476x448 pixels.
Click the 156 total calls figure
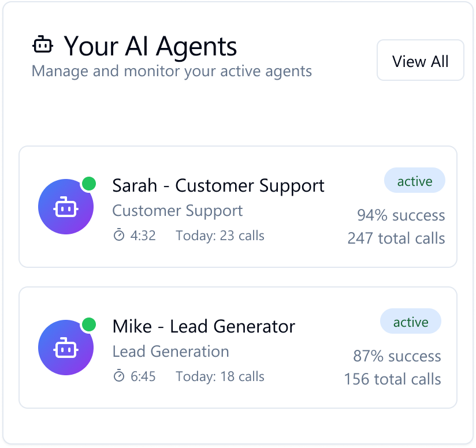pos(392,379)
